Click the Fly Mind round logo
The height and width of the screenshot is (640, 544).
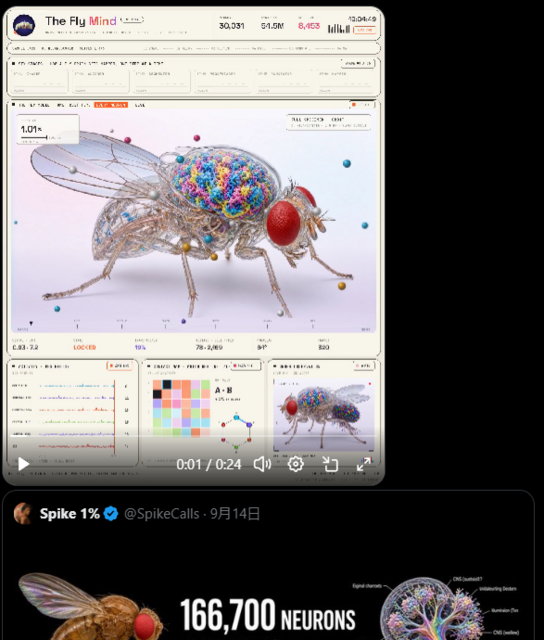coord(24,25)
